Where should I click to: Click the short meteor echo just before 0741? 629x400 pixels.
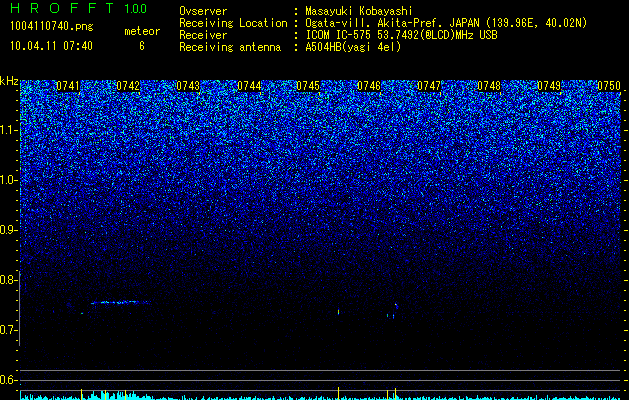coord(81,313)
